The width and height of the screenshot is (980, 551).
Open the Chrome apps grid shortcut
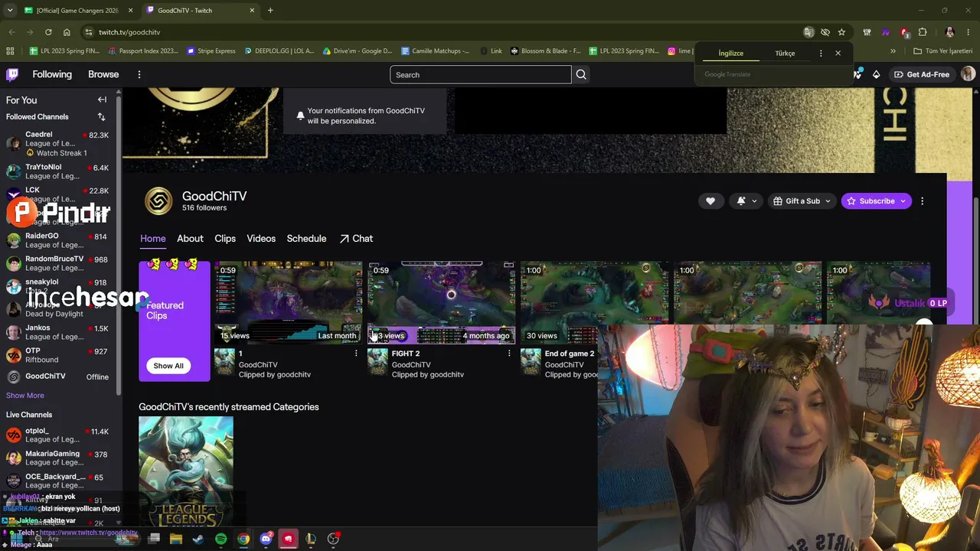click(10, 51)
